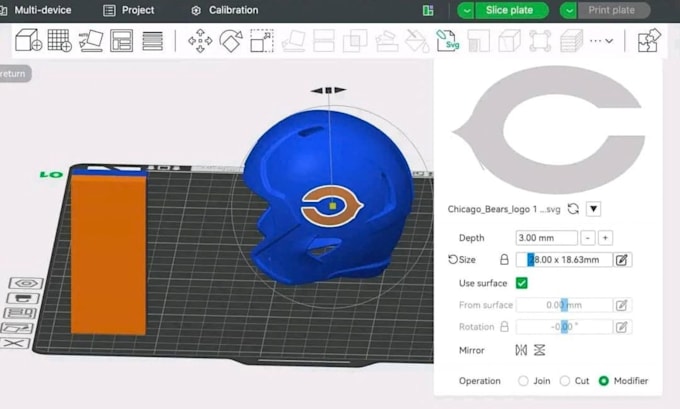The width and height of the screenshot is (680, 409).
Task: Uncheck the Use surface checkbox
Action: point(522,283)
